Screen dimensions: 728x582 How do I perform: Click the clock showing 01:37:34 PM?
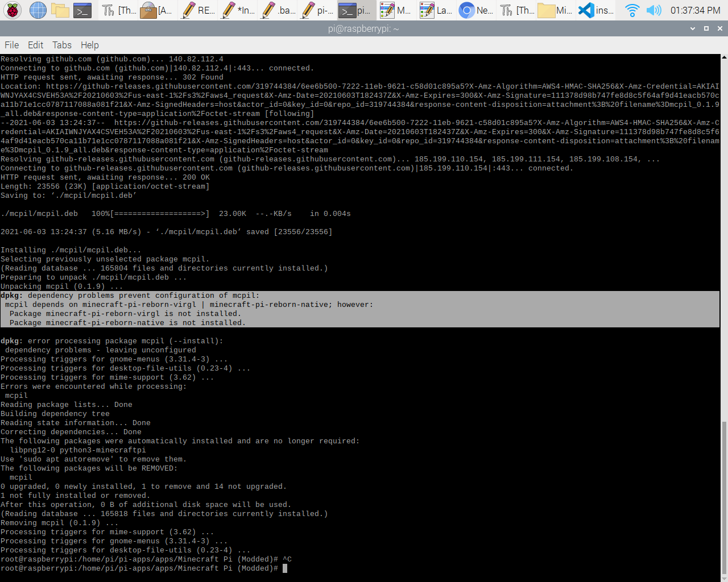695,10
